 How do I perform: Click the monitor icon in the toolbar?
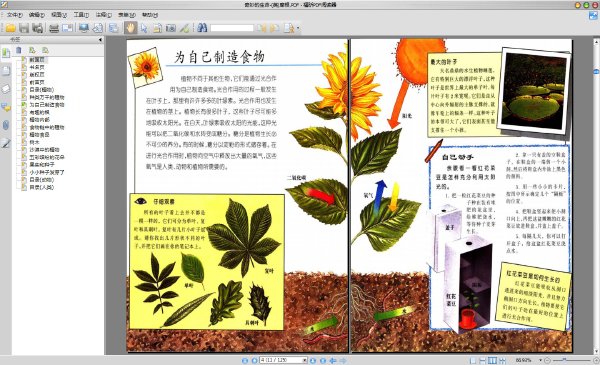pyautogui.click(x=84, y=28)
